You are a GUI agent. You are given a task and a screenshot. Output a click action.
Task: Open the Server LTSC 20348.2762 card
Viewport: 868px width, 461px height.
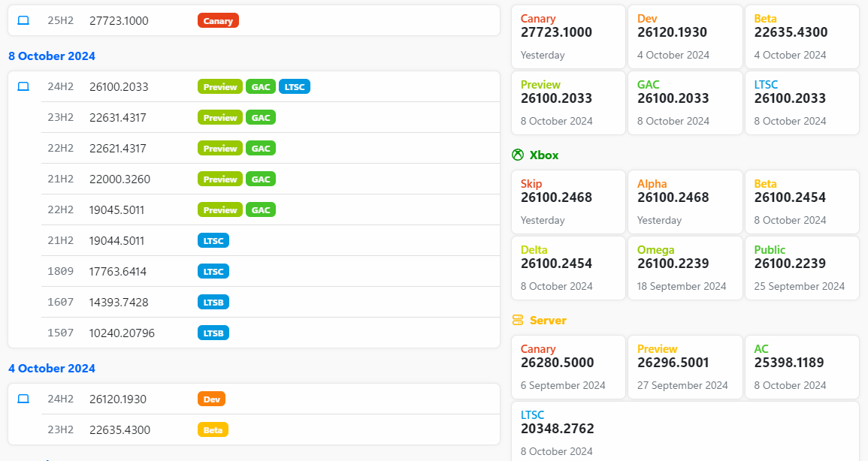click(685, 431)
